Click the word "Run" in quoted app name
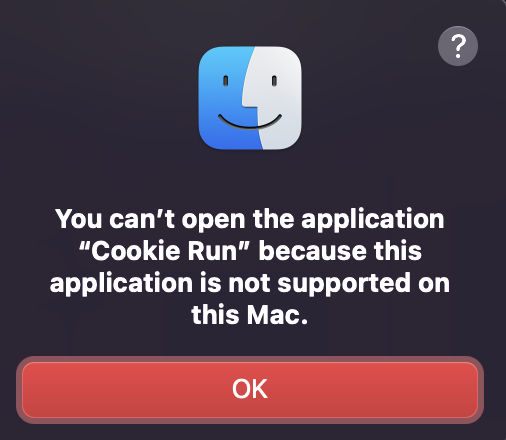This screenshot has width=506, height=440. (212, 251)
